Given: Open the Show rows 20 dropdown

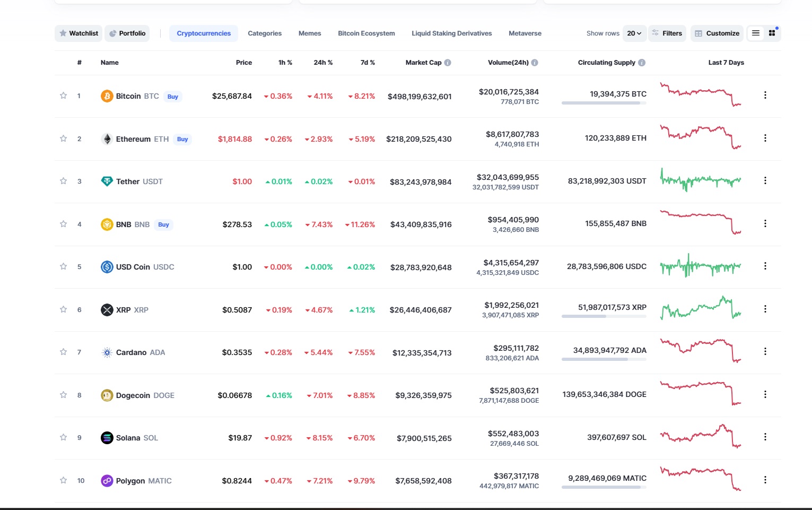Looking at the screenshot, I should point(633,33).
